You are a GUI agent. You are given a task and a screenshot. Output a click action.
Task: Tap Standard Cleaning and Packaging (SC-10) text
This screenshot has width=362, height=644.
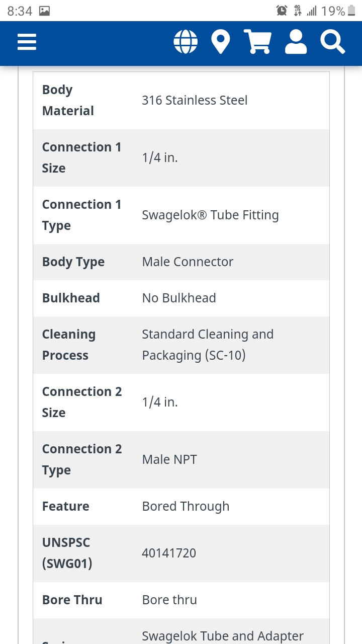click(x=208, y=345)
